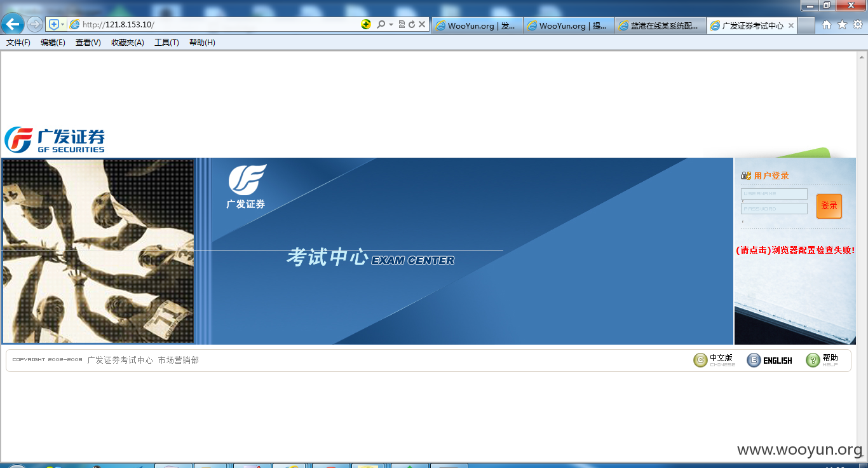The image size is (868, 468).
Task: Open the 帮助(H) menu
Action: tap(202, 43)
